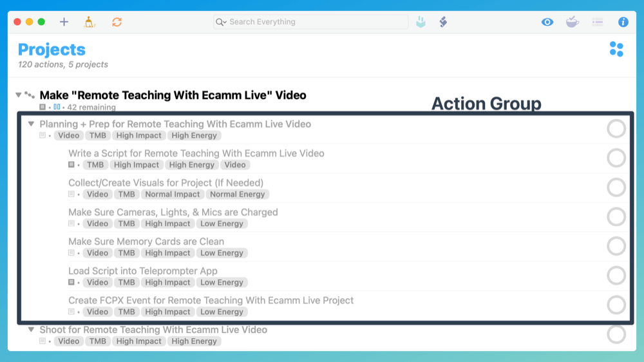Click High Impact tag on Shoot row

139,341
